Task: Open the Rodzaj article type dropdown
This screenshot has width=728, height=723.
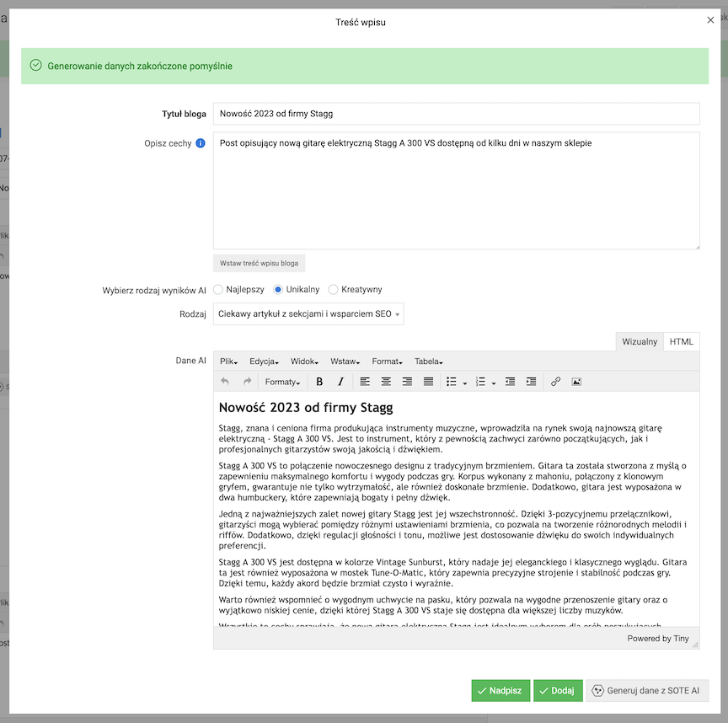Action: point(308,314)
